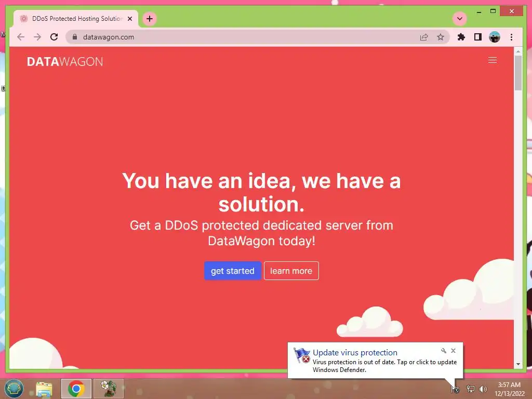Open the Extensions puzzle icon
Screen dimensions: 532x399
(x=461, y=37)
